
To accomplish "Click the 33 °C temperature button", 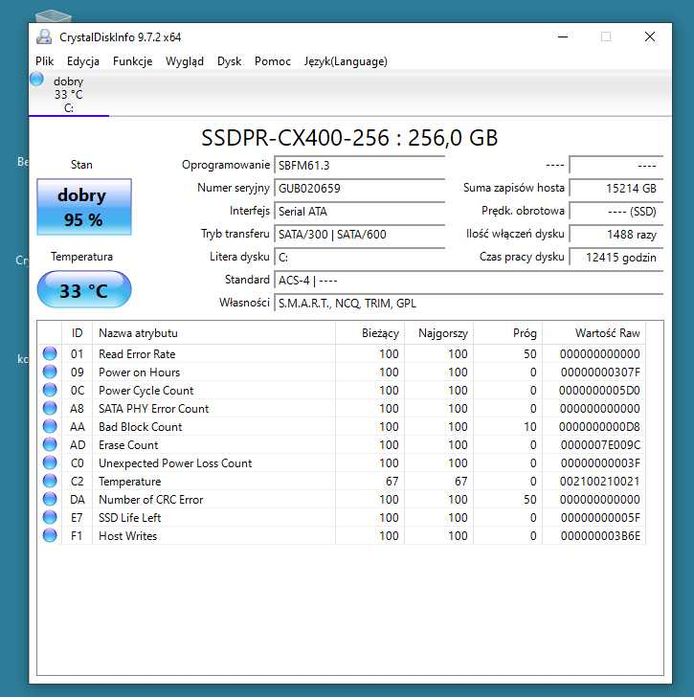I will point(84,290).
